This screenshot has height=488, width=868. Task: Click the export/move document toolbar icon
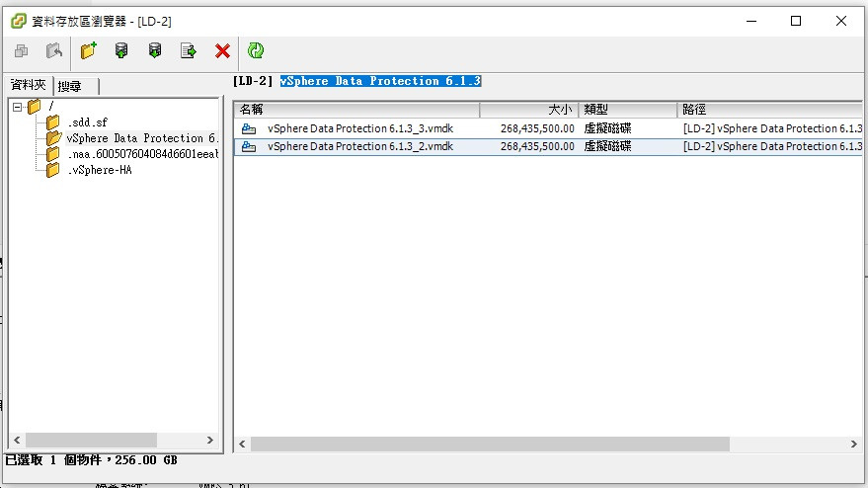tap(189, 51)
